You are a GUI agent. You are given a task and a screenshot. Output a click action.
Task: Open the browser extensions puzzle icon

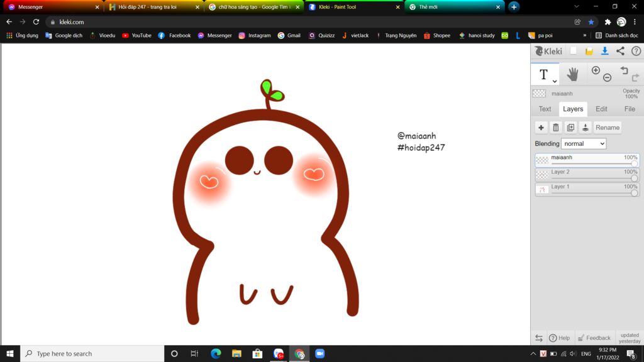608,22
